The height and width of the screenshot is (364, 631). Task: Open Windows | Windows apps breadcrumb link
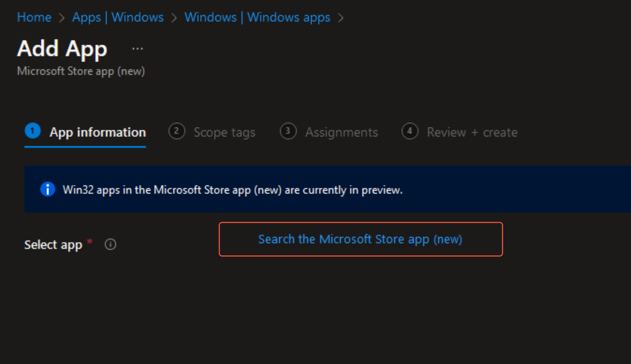pos(257,17)
